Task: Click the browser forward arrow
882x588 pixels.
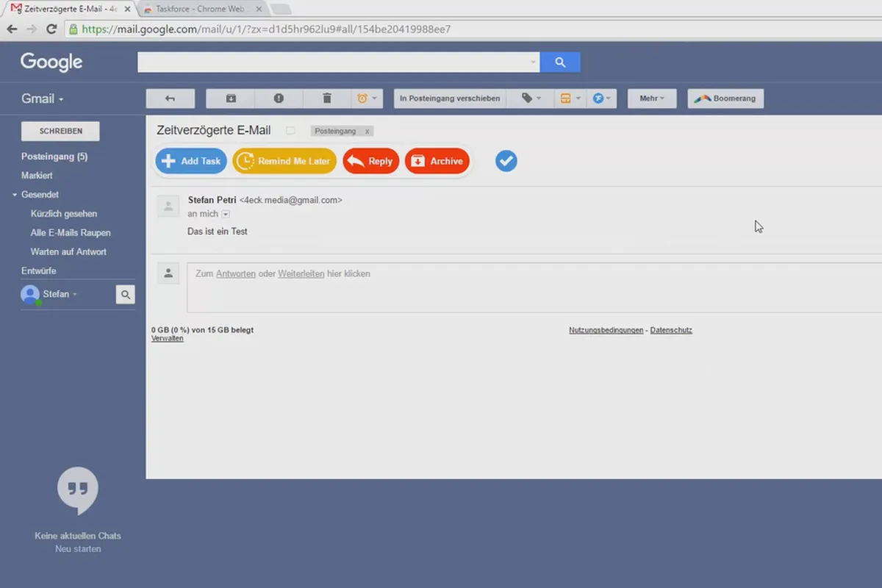Action: [32, 29]
